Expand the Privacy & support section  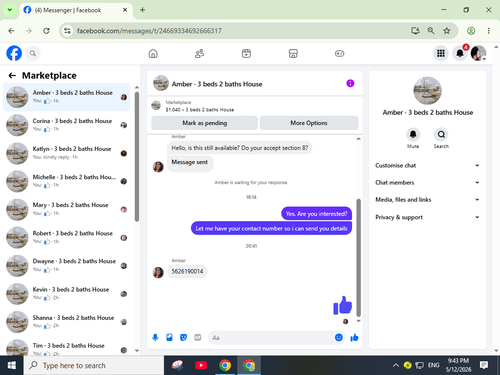427,217
